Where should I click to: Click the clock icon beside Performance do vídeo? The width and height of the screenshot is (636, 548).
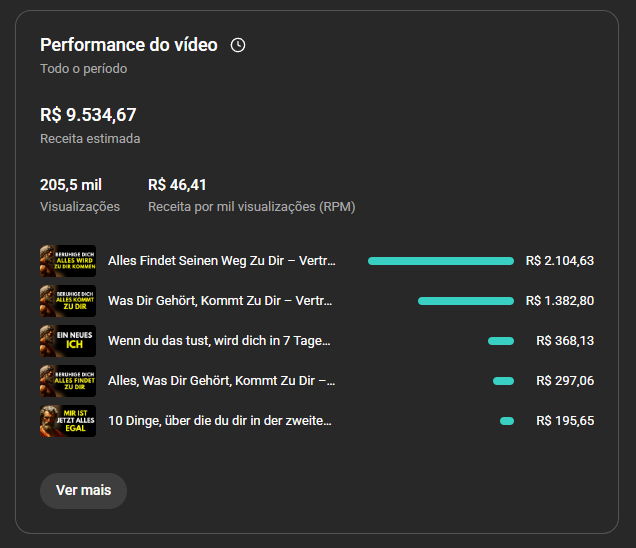tap(238, 45)
